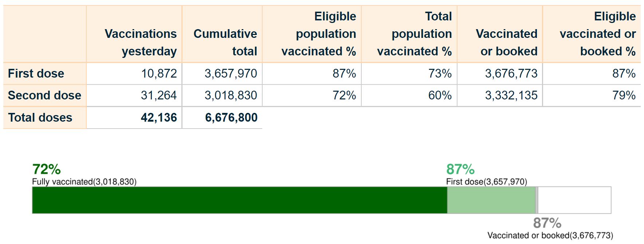Click the light green first dose bar segment
This screenshot has height=244, width=644.
(x=491, y=200)
